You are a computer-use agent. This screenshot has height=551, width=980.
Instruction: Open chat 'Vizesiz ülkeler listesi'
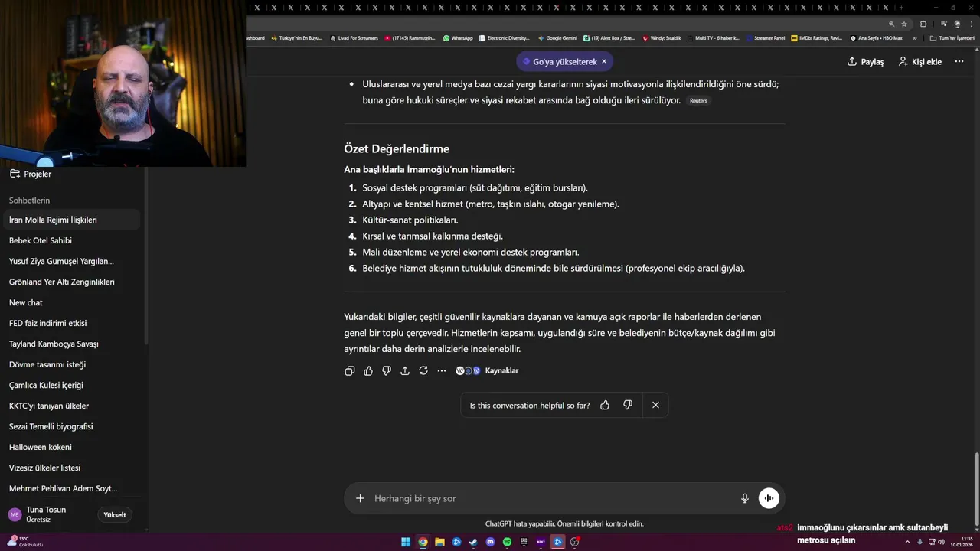click(x=70, y=468)
